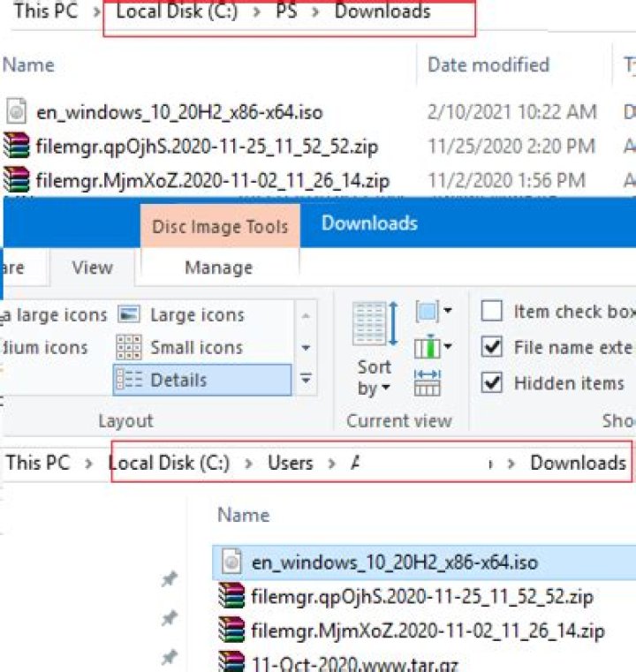The image size is (636, 672).
Task: Click the Large icons layout icon
Action: coord(129,314)
